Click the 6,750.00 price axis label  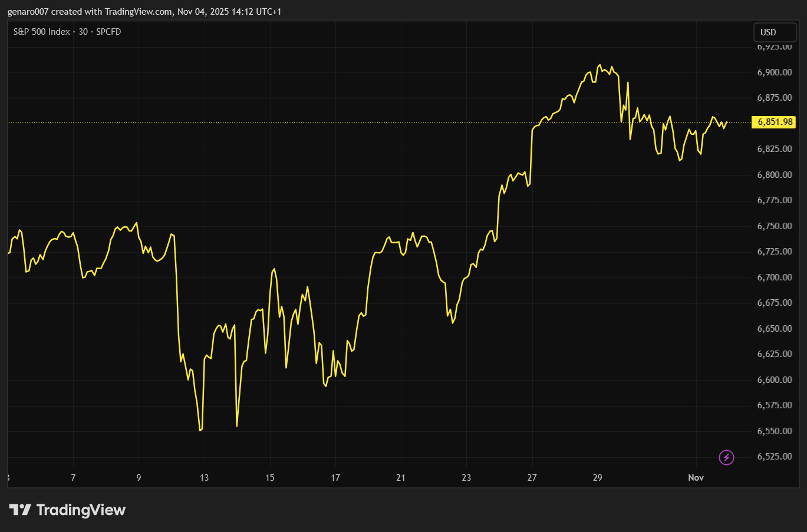tap(775, 226)
